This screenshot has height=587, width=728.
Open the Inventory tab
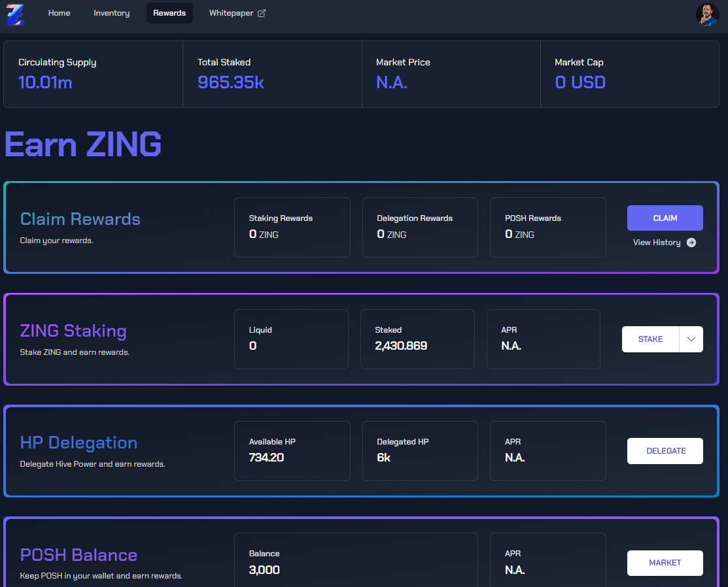111,13
